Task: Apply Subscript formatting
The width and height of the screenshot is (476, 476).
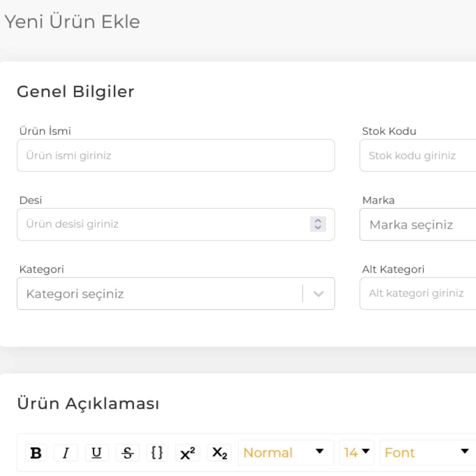Action: click(x=219, y=453)
